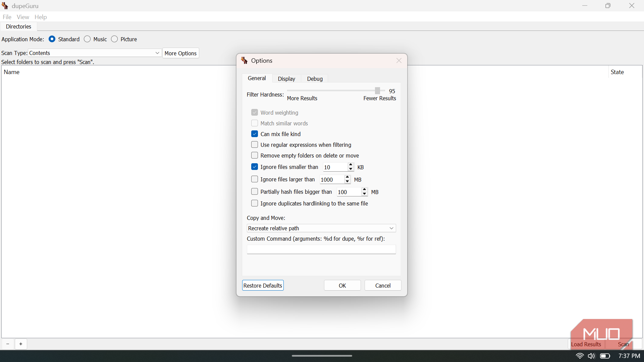Uncheck Can mix file kind
The height and width of the screenshot is (362, 644).
tap(255, 134)
